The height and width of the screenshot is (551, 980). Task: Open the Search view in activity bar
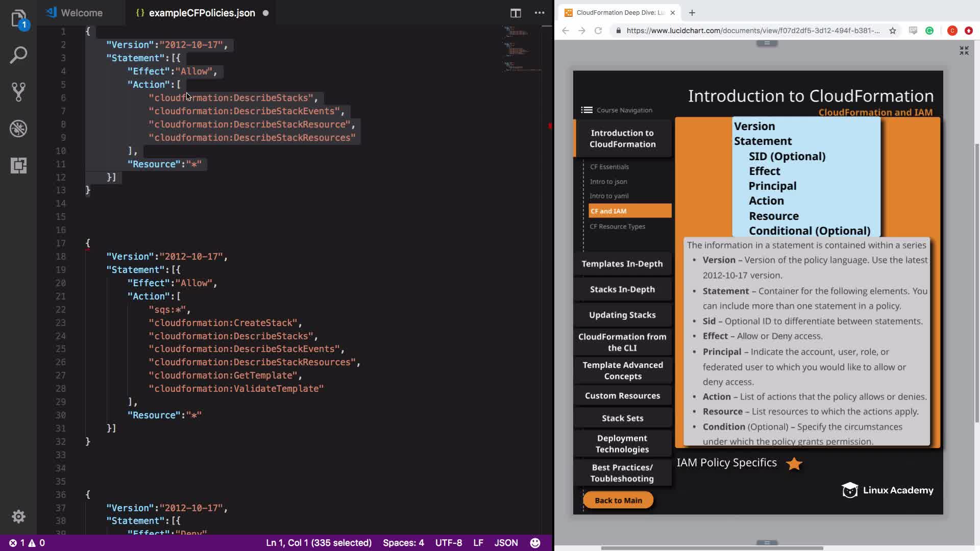point(18,55)
